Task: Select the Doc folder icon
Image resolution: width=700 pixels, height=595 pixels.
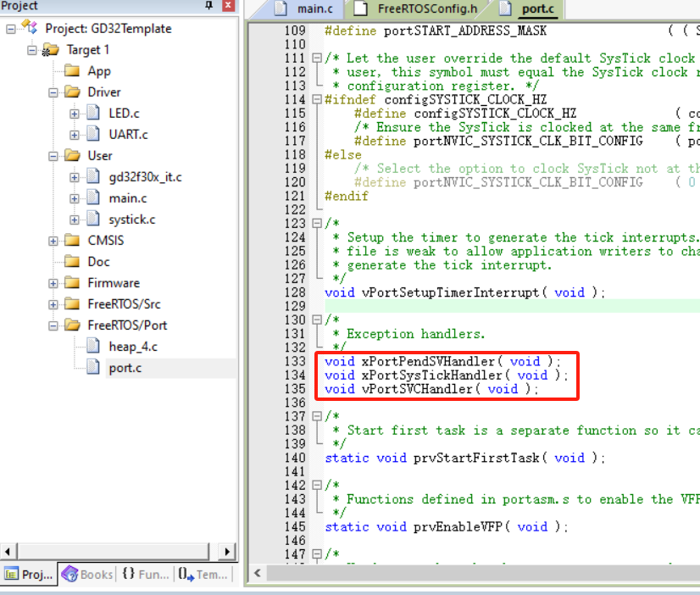Action: tap(72, 261)
